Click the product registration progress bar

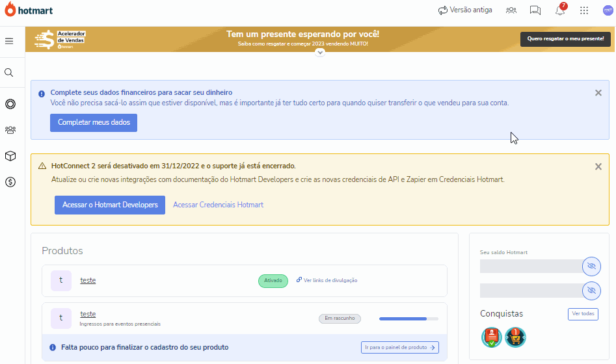pos(408,319)
